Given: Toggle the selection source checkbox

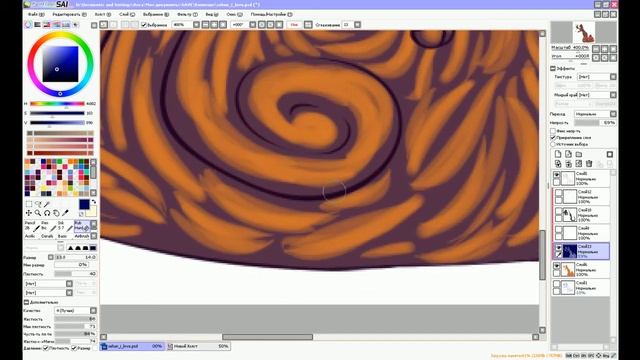Looking at the screenshot, I should tap(553, 144).
